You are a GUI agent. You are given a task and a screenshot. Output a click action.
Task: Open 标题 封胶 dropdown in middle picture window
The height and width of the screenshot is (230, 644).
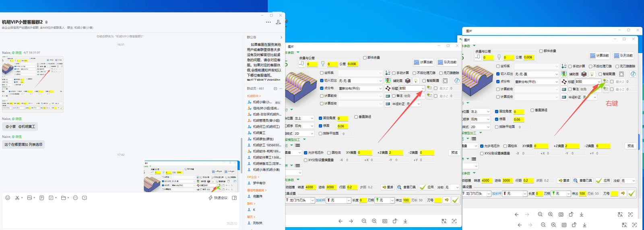coord(423,88)
